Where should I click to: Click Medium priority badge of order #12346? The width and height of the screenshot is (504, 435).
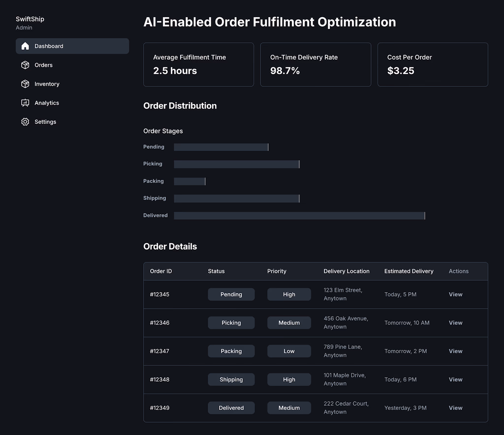289,323
